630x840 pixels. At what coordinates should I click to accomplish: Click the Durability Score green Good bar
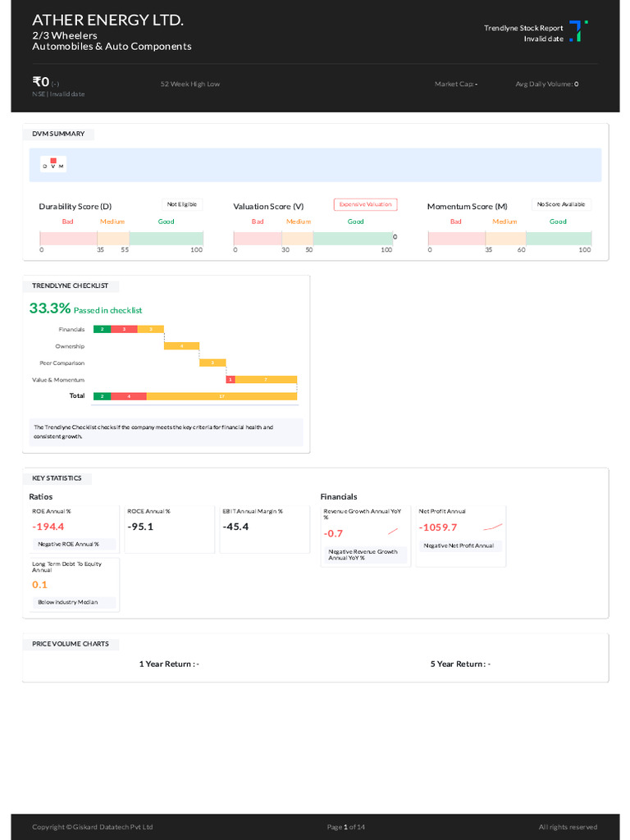pos(166,238)
